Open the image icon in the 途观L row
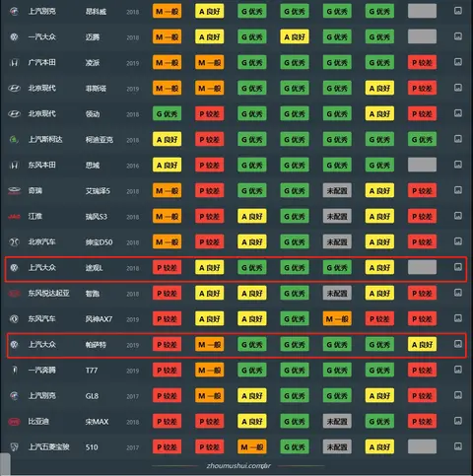The image size is (473, 476). coord(458,267)
